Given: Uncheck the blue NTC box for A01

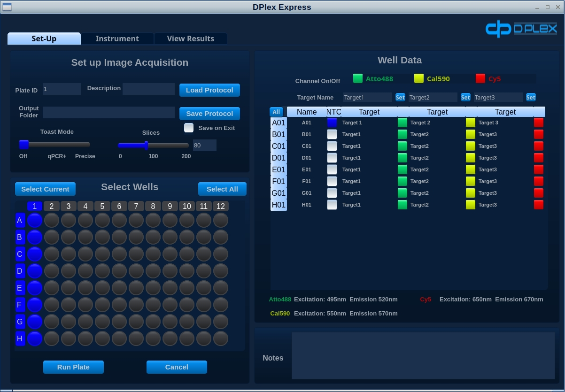Looking at the screenshot, I should [332, 123].
